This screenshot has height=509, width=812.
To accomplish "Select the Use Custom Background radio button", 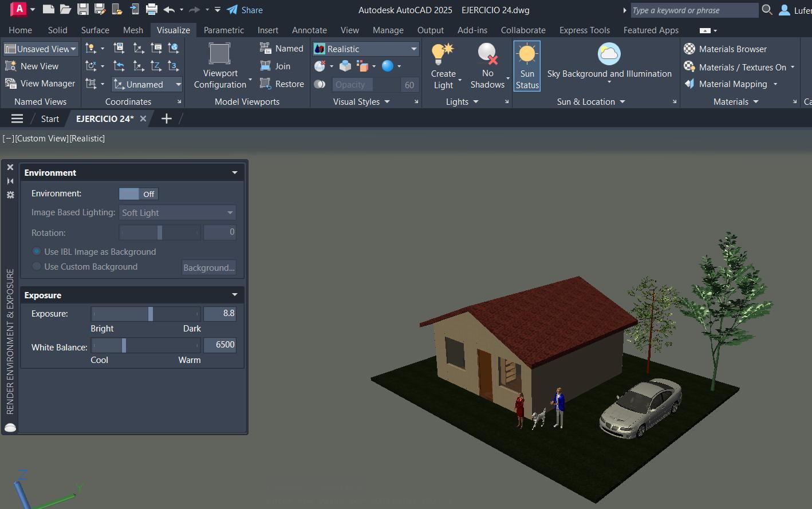I will 37,267.
